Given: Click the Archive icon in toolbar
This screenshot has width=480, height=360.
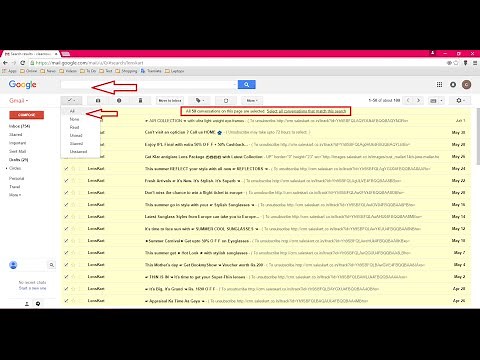Looking at the screenshot, I should click(98, 100).
